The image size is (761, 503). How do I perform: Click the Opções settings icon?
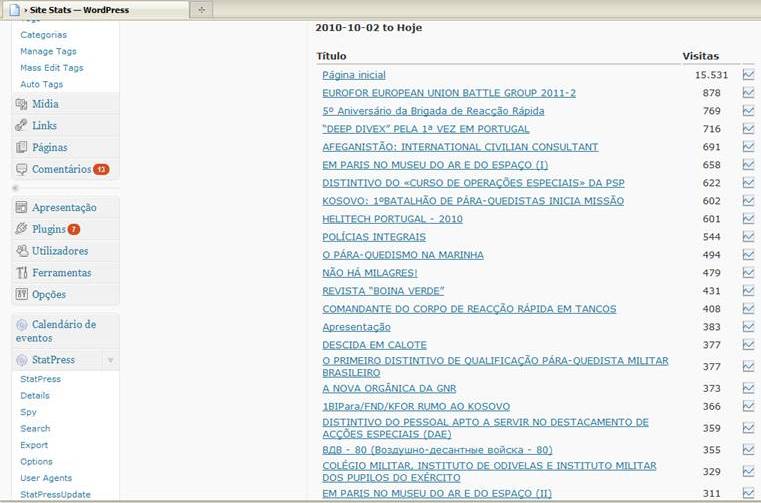tap(21, 294)
